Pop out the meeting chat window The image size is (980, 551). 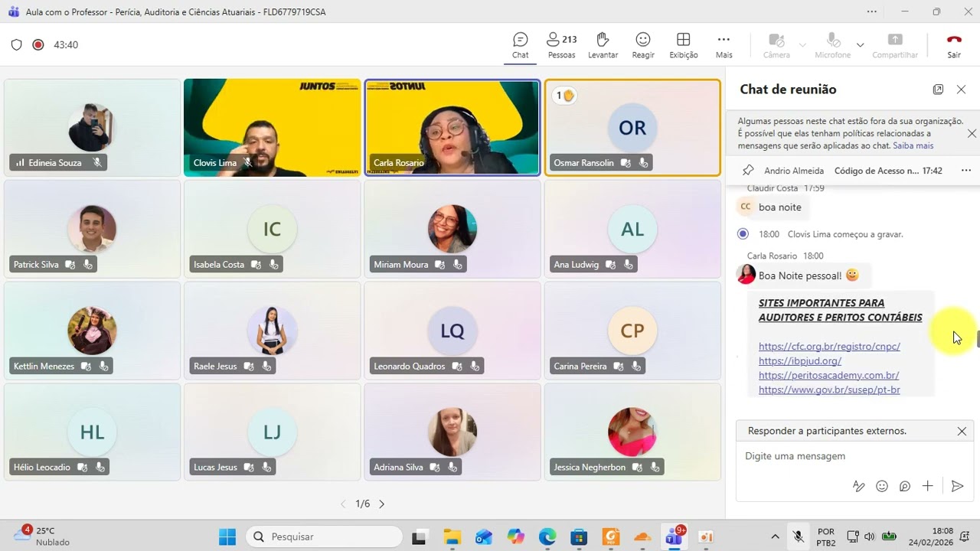click(x=938, y=90)
